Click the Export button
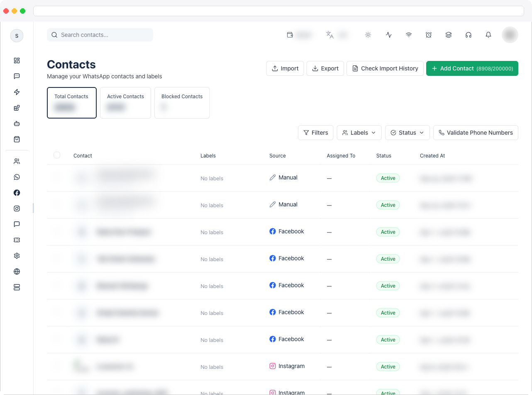The width and height of the screenshot is (532, 395). [325, 68]
